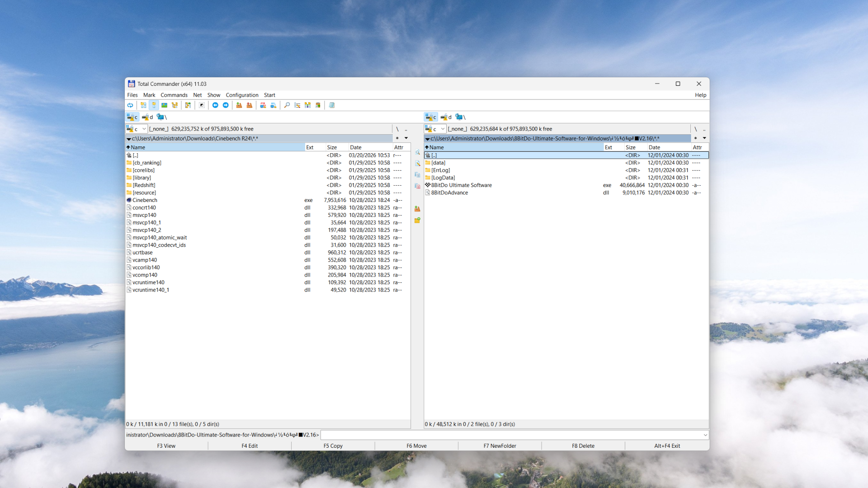This screenshot has width=868, height=488.
Task: Toggle the directory tree view icon
Action: point(175,105)
